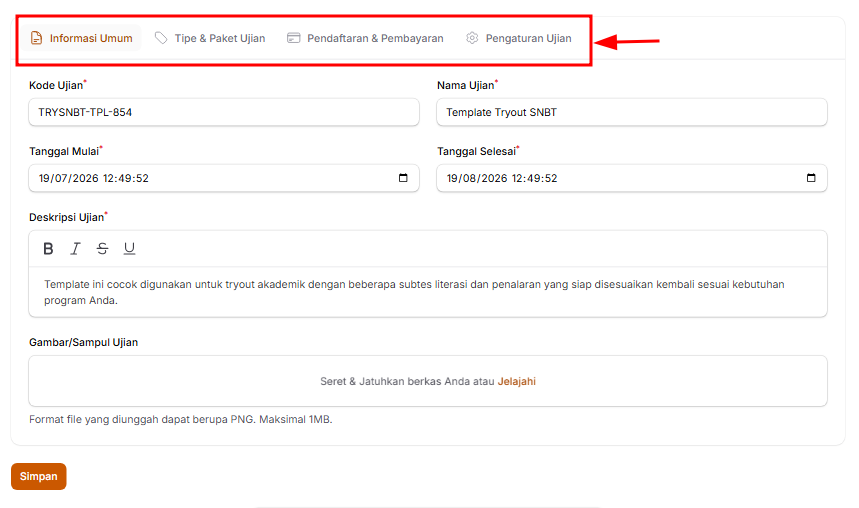Click into the Deskripsi Ujian text area

pos(428,292)
